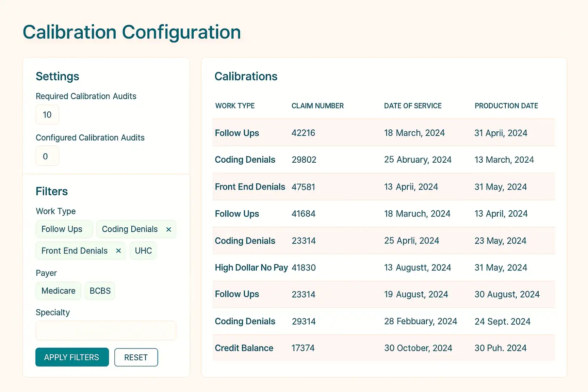This screenshot has height=392, width=588.
Task: Click the Specialty input field
Action: coord(106,330)
